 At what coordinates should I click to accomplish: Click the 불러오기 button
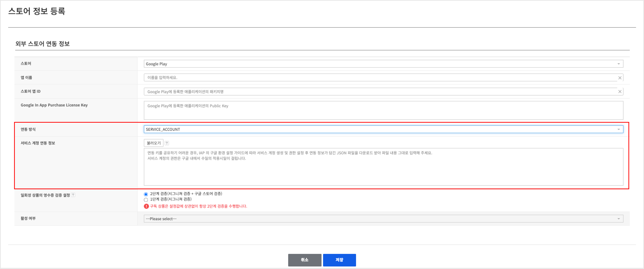[x=154, y=143]
